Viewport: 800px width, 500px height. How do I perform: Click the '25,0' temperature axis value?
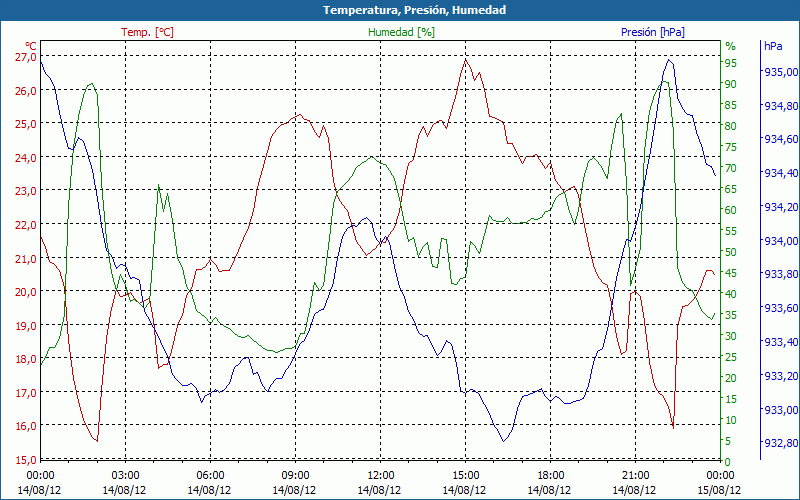pos(27,124)
